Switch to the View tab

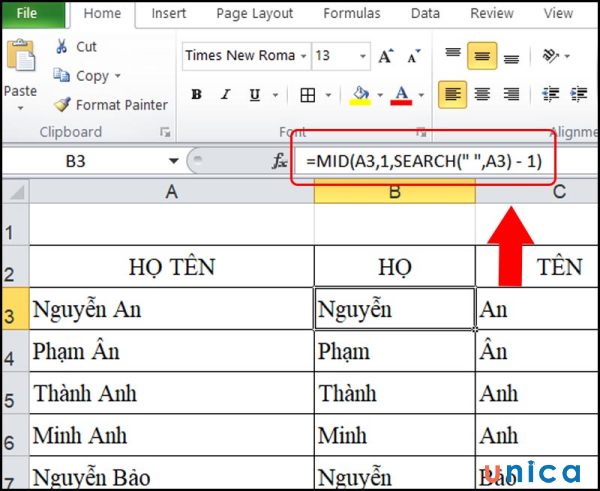[x=558, y=14]
